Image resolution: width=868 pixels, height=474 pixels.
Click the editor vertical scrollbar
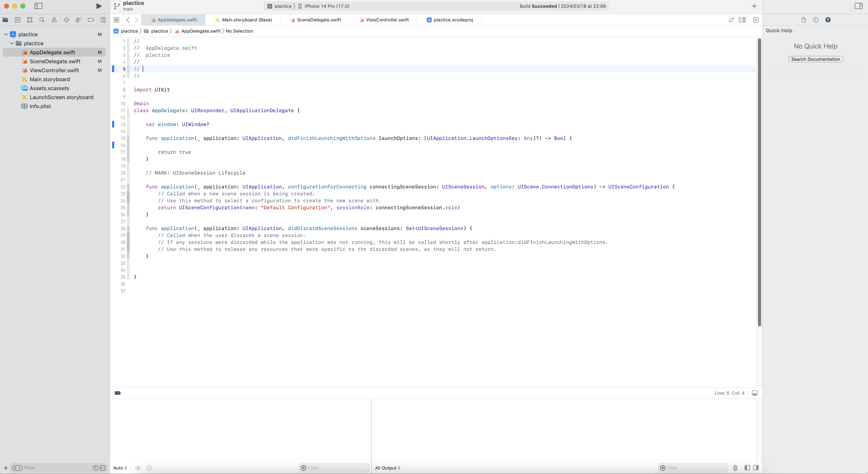click(x=759, y=182)
